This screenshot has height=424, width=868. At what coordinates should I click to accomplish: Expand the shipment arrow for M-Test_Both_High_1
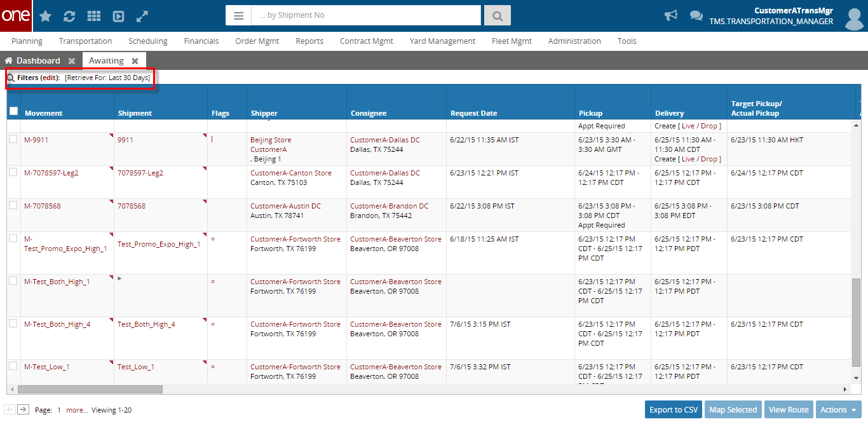pos(120,278)
